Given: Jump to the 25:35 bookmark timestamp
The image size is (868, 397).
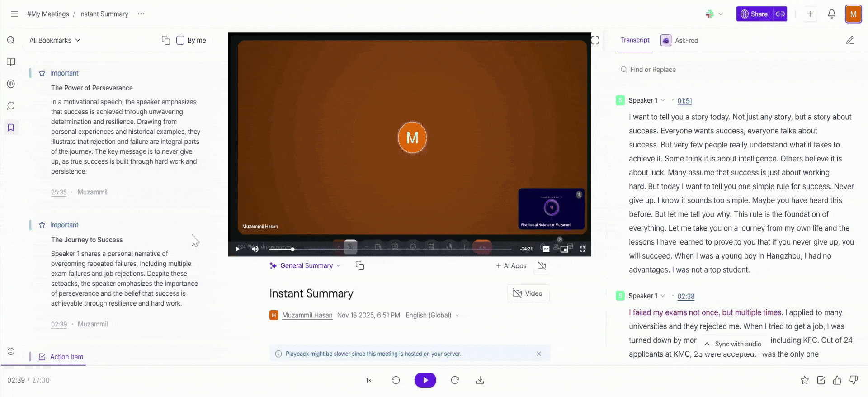Looking at the screenshot, I should point(59,192).
